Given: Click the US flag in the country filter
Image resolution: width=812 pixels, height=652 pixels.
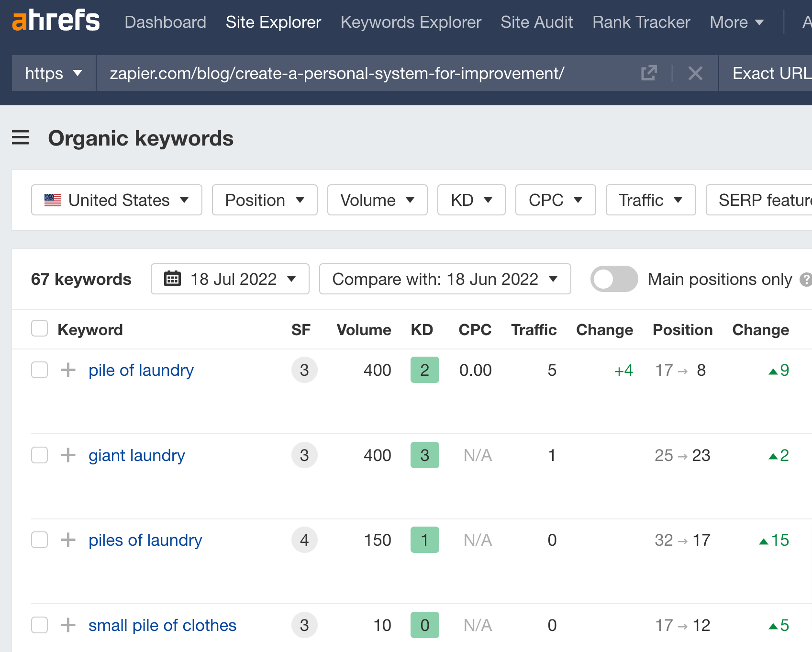Looking at the screenshot, I should (54, 200).
